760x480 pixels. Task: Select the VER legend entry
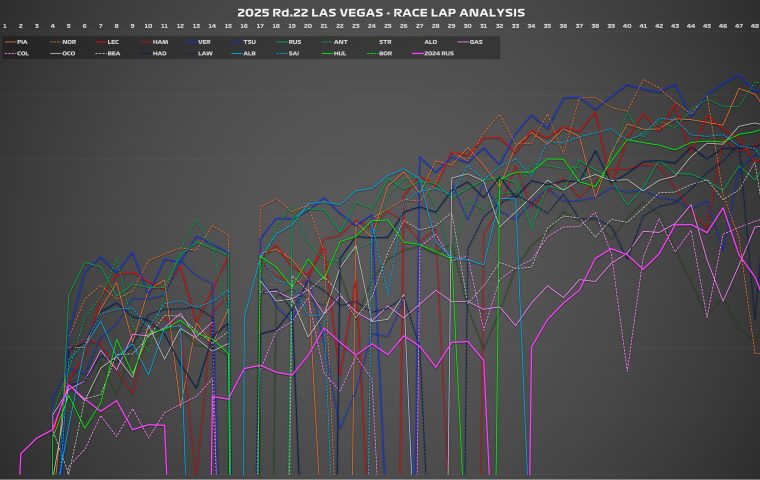205,42
